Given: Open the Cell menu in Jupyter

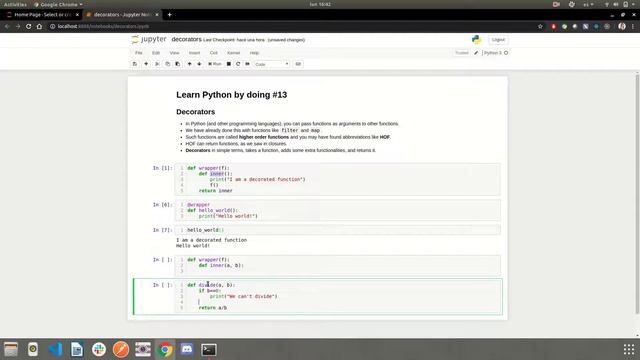Looking at the screenshot, I should 213,53.
